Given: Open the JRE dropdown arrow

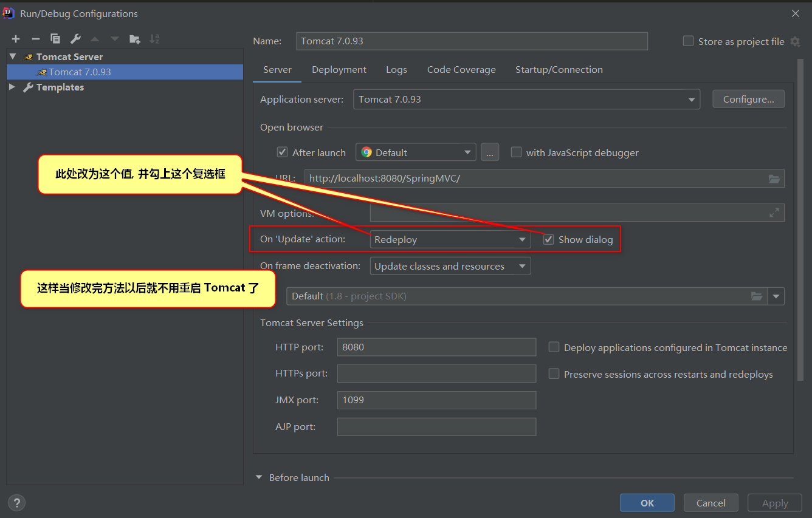Looking at the screenshot, I should click(776, 296).
